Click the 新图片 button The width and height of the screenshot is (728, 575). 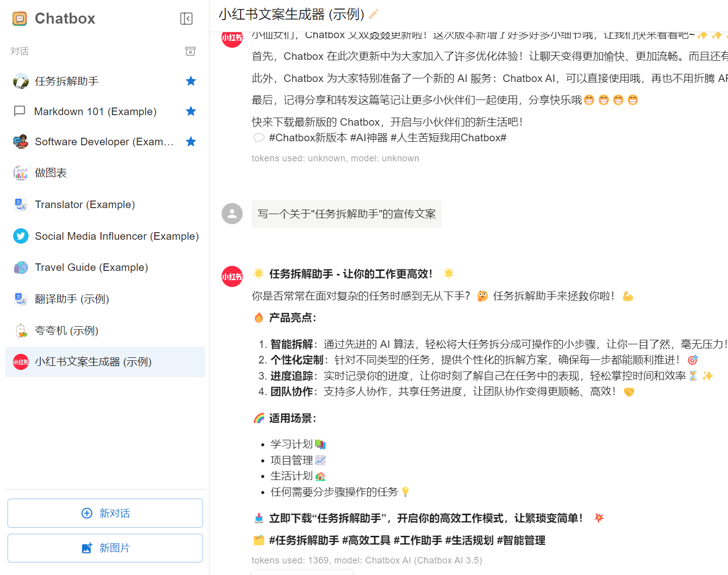pyautogui.click(x=105, y=548)
